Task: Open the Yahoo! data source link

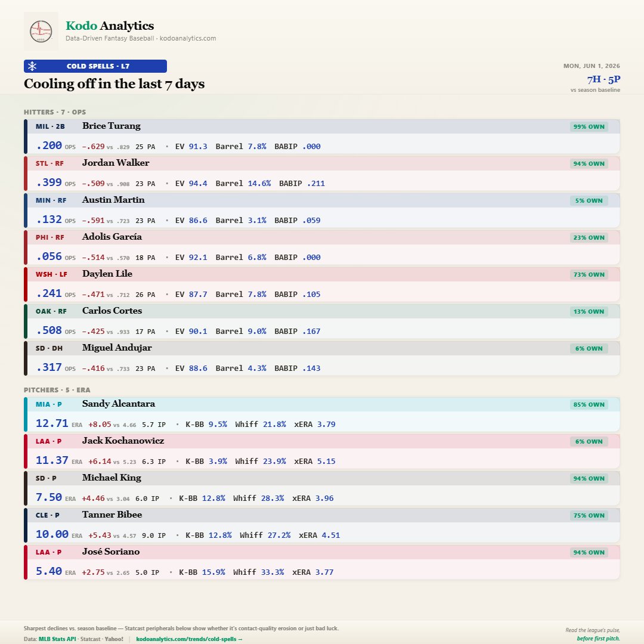Action: 114,639
